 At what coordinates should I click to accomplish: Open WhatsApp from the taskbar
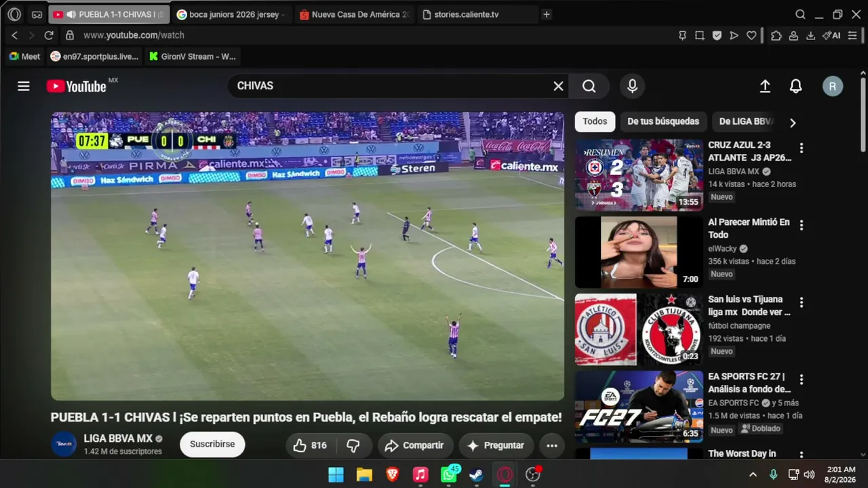tap(449, 474)
